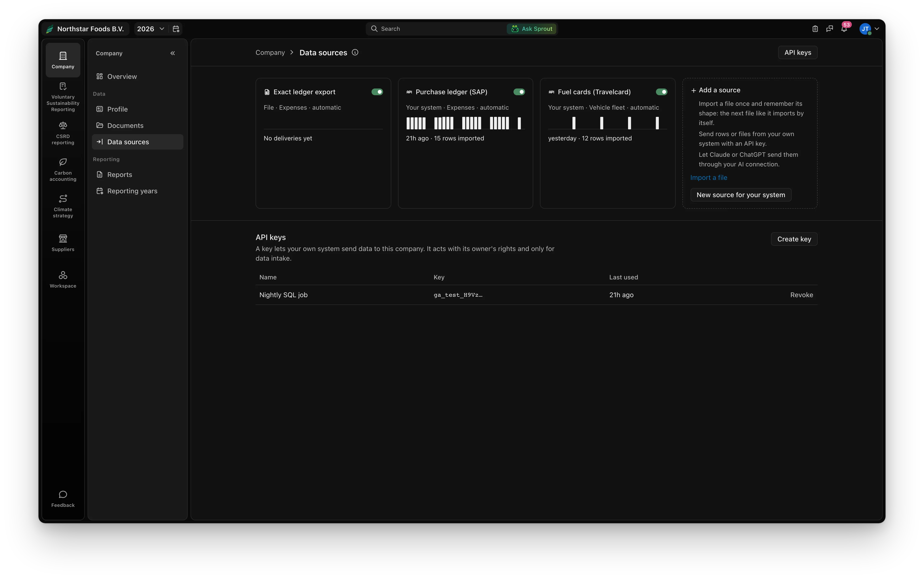This screenshot has height=579, width=924.
Task: Click the JT user avatar
Action: click(865, 29)
